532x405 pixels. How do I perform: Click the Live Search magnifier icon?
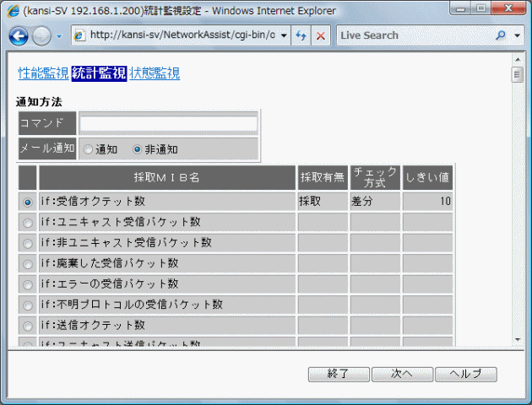click(x=500, y=36)
